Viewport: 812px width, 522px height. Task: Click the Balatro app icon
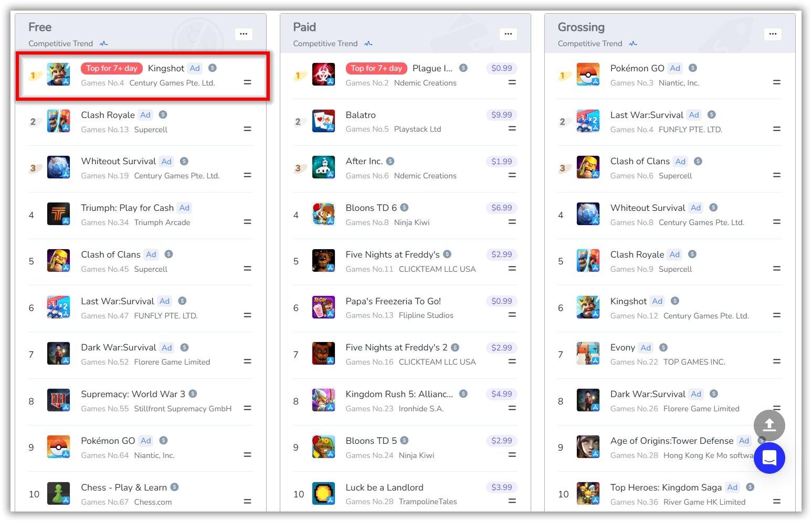(323, 121)
